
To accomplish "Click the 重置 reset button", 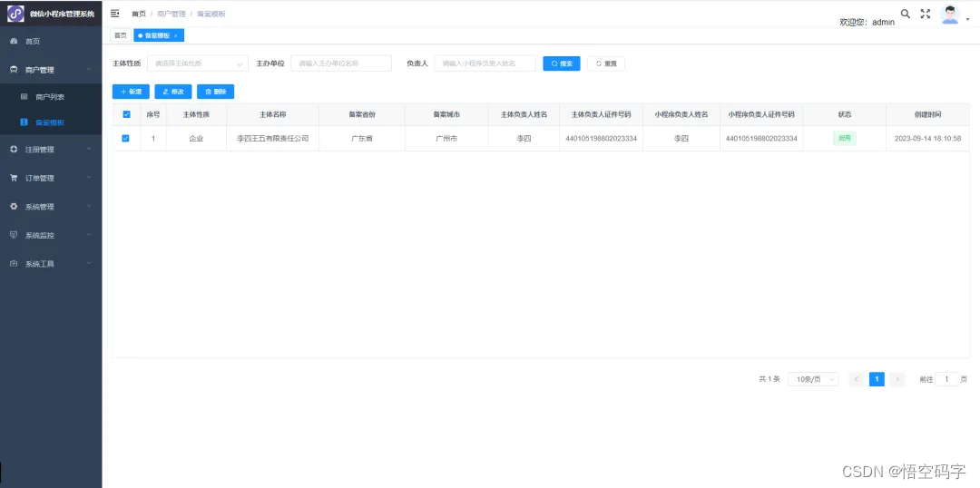I will [x=605, y=63].
